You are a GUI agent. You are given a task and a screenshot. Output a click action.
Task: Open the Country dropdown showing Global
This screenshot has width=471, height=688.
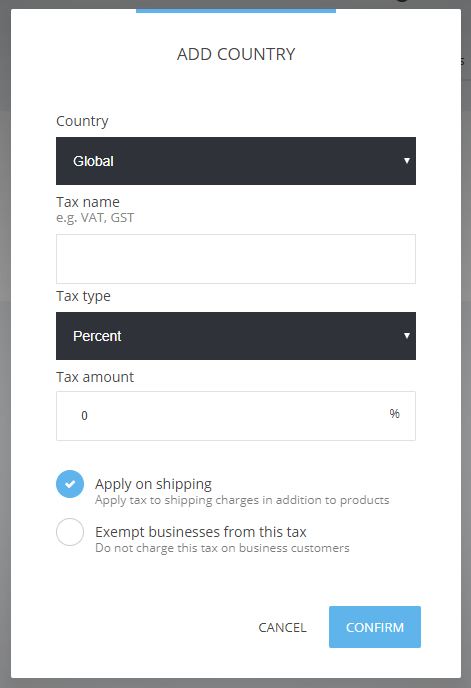pos(236,161)
